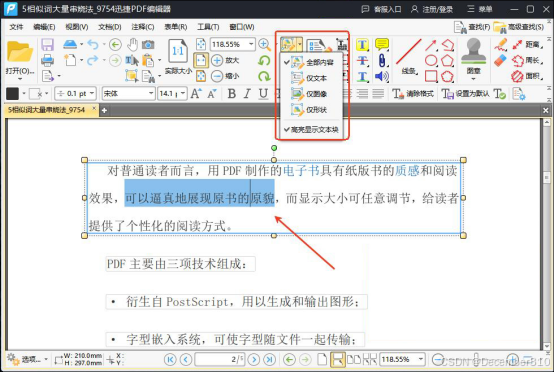Viewport: 554px width, 373px height.
Task: Toggle continuous page layout in status bar
Action: tap(337, 360)
